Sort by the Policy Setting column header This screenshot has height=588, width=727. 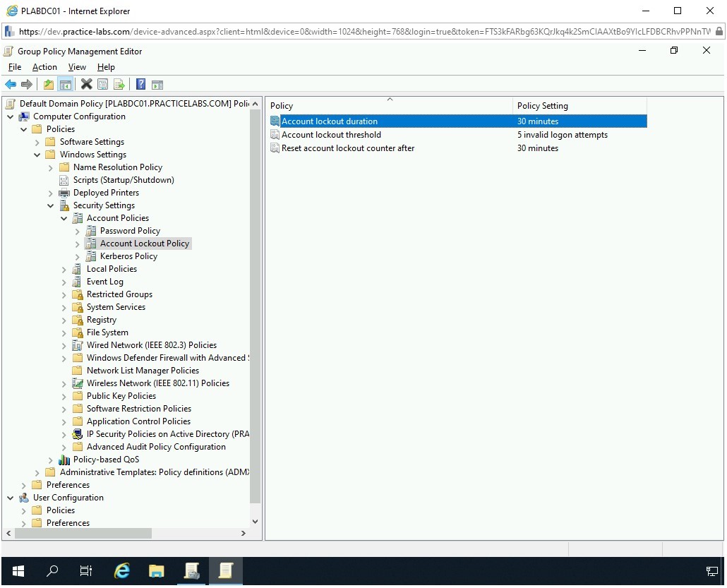tap(542, 106)
